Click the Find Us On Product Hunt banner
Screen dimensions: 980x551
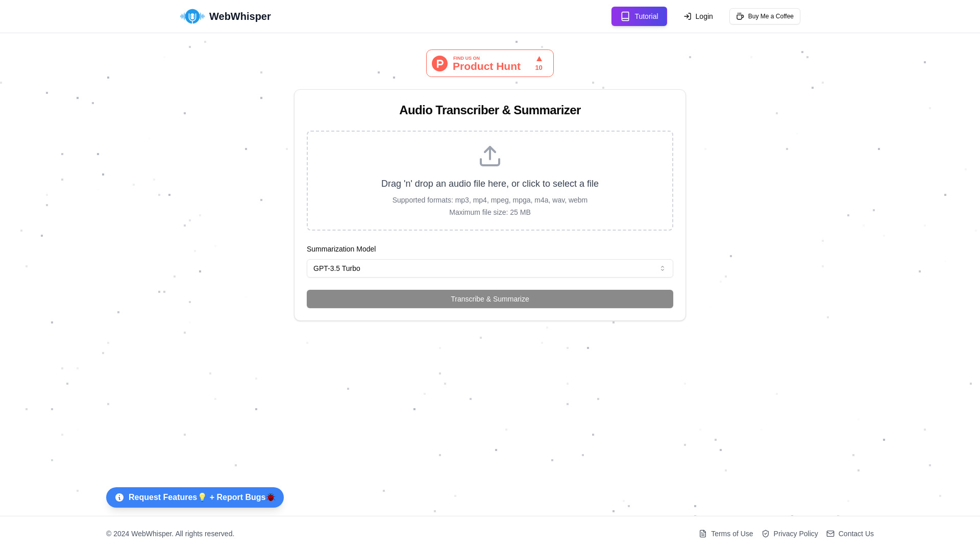click(489, 63)
